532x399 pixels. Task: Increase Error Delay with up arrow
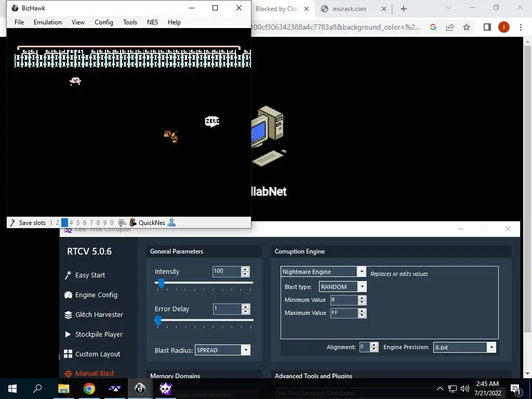tap(245, 307)
